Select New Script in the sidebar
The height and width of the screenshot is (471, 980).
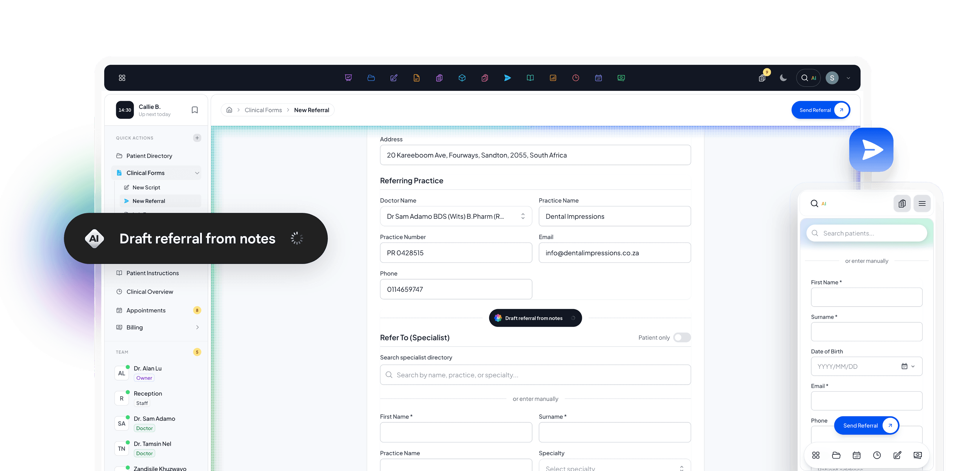[x=147, y=188]
